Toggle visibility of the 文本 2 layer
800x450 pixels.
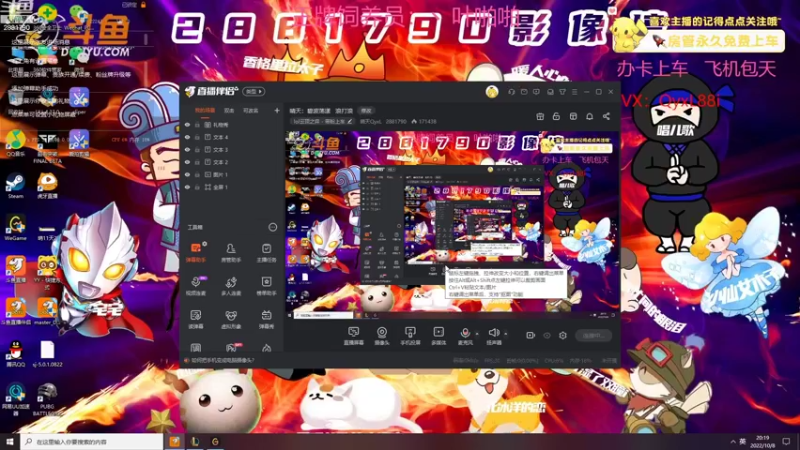tap(187, 162)
